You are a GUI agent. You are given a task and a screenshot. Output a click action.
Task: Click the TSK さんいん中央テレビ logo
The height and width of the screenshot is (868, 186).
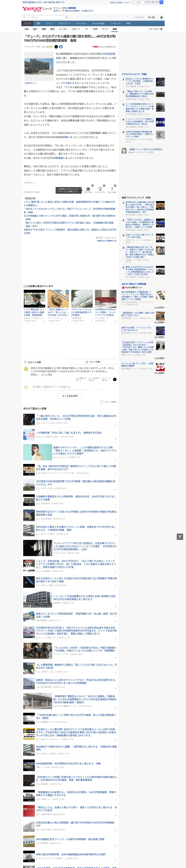pyautogui.click(x=104, y=47)
